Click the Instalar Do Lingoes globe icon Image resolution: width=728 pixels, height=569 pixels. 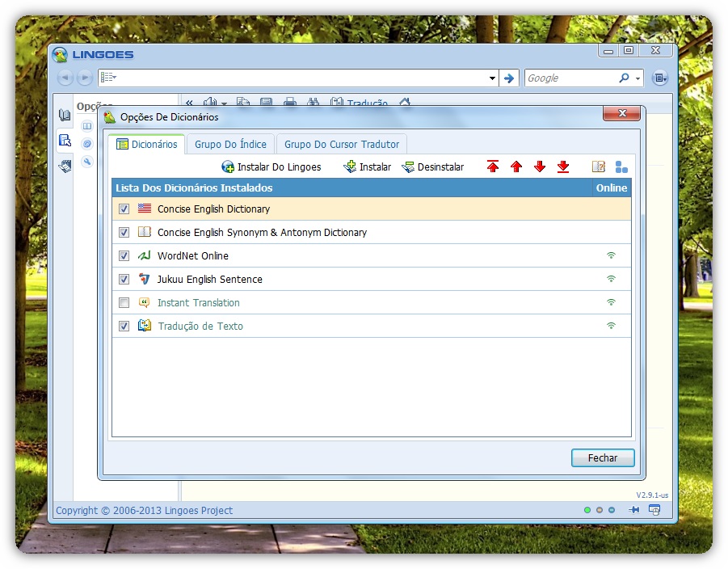[x=228, y=166]
